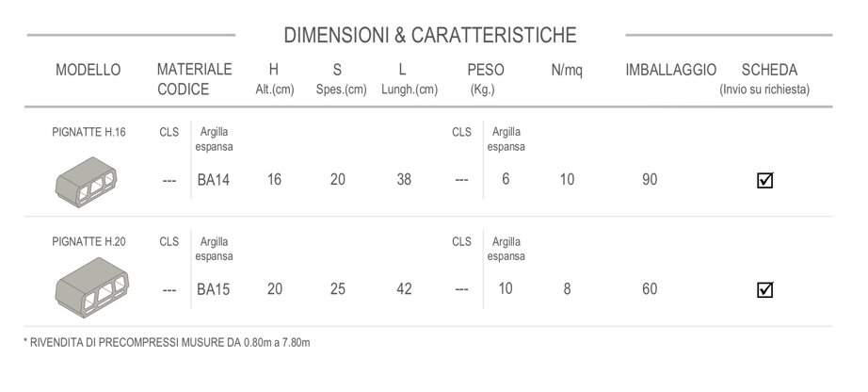Select the BA14 material code
868x392 pixels.
(x=213, y=179)
